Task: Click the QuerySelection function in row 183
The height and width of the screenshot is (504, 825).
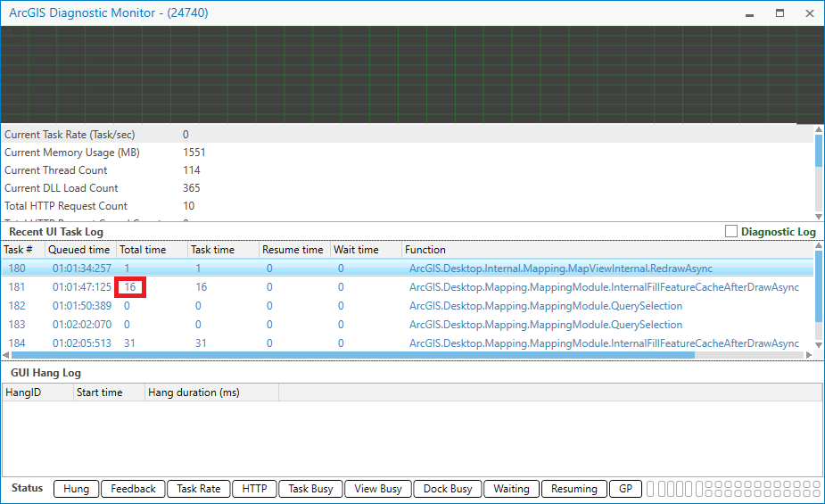Action: [x=546, y=325]
